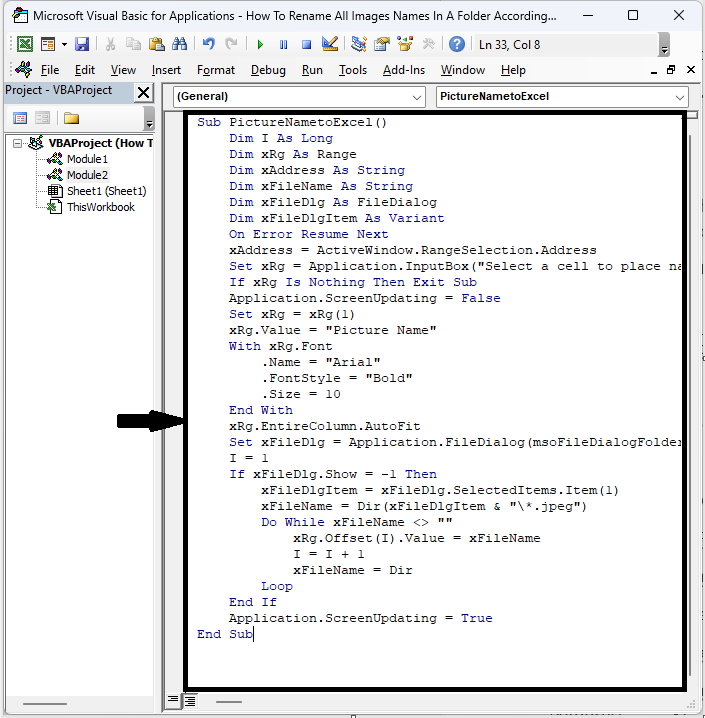Switch to Procedure View at bottom left
The image size is (705, 718).
pyautogui.click(x=173, y=701)
